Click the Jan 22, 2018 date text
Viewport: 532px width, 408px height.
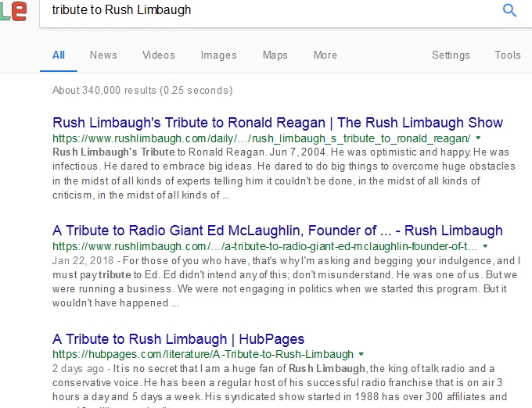(83, 260)
